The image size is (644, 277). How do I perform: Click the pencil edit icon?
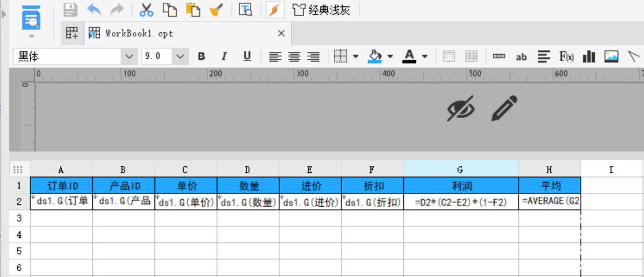(505, 108)
